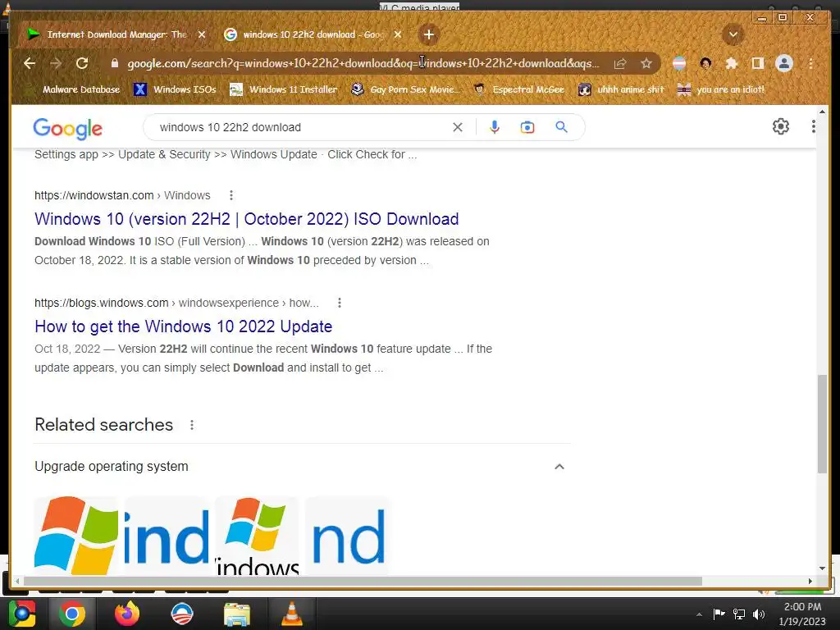Click the striped flag extension icon

pos(678,63)
